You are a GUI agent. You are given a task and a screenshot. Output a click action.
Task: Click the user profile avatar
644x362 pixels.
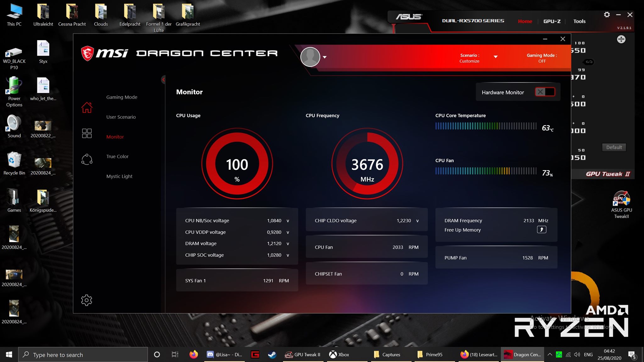point(310,57)
